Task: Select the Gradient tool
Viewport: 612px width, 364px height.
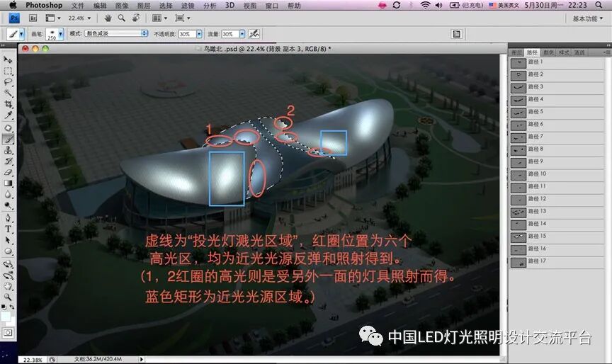Action: tap(8, 183)
